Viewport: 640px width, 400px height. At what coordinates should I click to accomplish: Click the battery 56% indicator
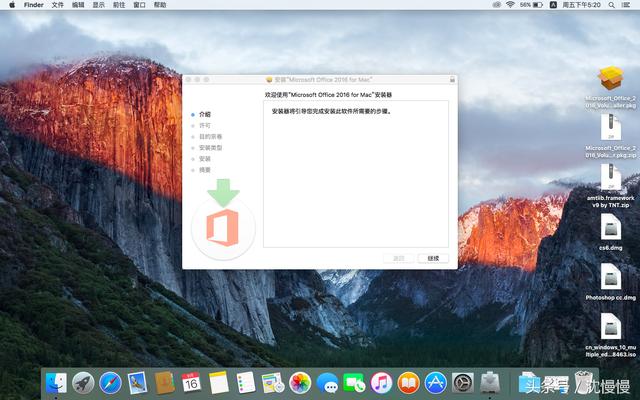pyautogui.click(x=531, y=5)
